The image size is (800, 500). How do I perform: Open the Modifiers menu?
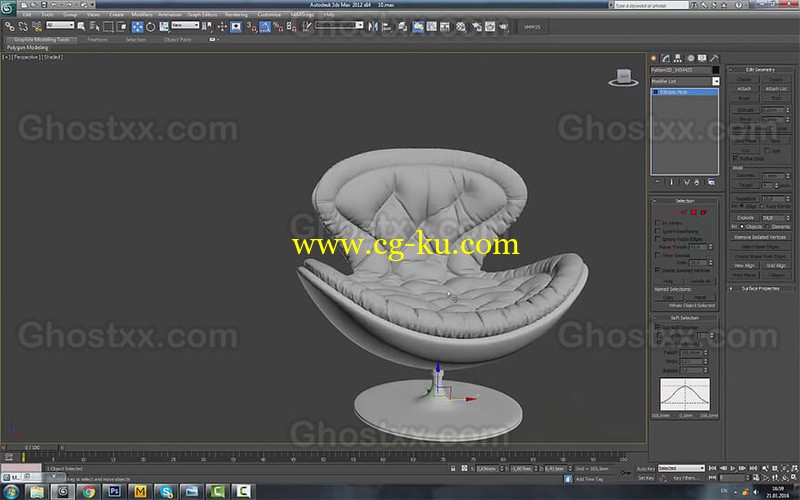click(x=142, y=14)
